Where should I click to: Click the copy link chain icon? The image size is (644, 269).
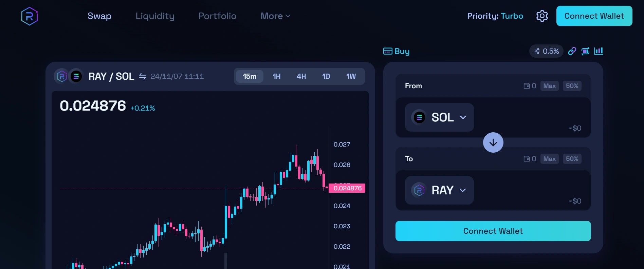[x=572, y=51]
